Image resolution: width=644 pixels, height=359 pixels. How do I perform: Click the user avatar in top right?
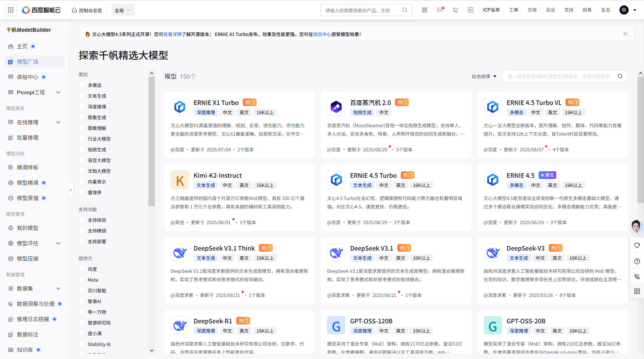click(x=624, y=10)
